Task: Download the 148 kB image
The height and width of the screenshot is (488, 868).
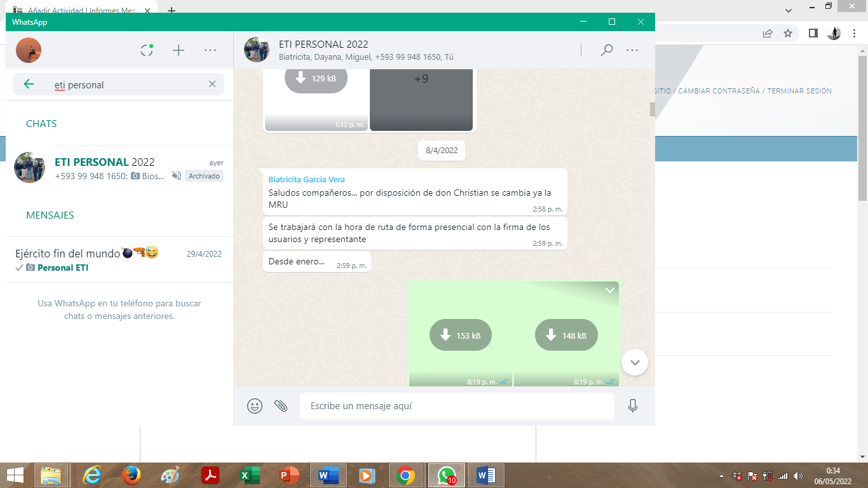Action: (566, 335)
